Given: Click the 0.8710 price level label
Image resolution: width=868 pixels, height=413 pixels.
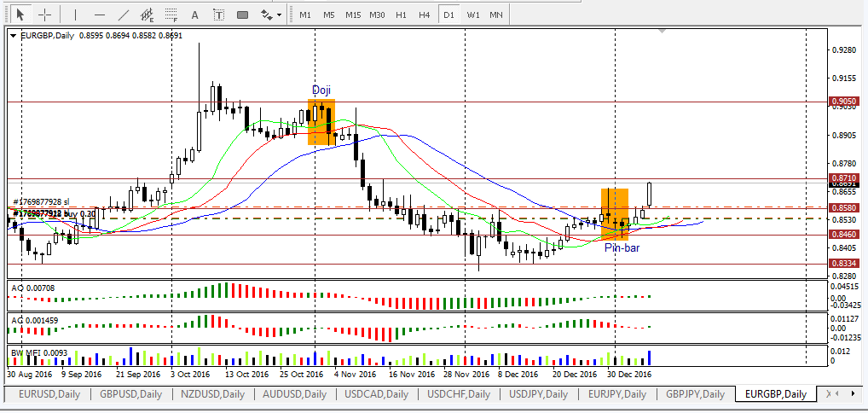Looking at the screenshot, I should [x=844, y=178].
